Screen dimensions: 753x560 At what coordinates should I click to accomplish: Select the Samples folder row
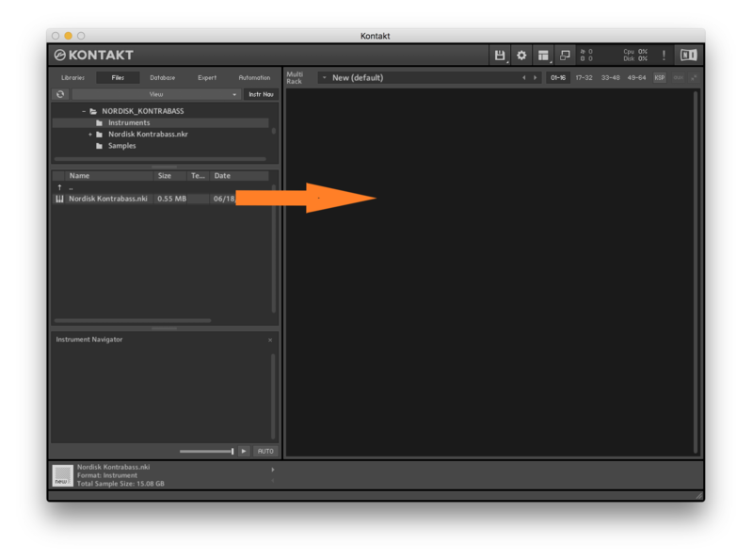pyautogui.click(x=160, y=146)
